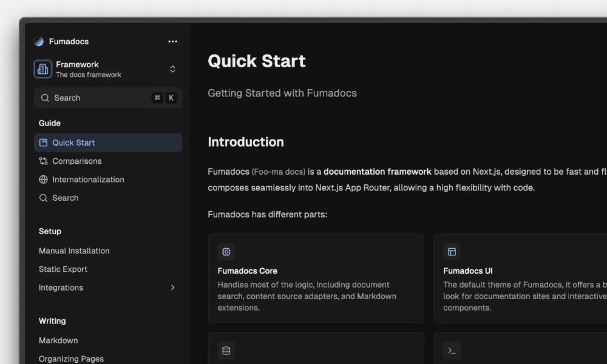Expand the Framework switcher chevrons

click(172, 69)
